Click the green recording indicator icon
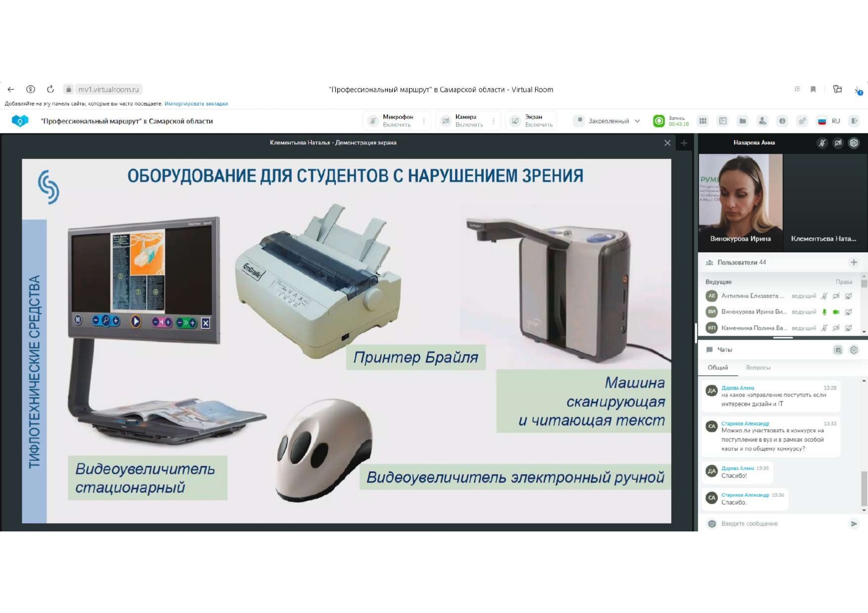868x613 pixels. point(659,121)
